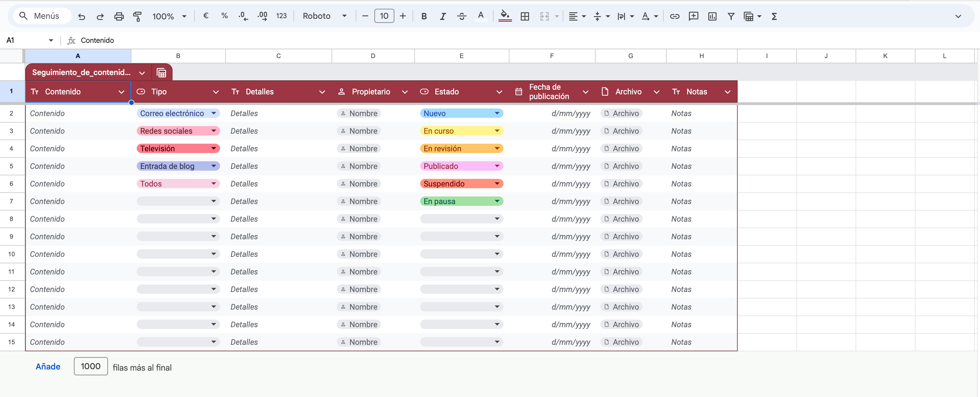Image resolution: width=980 pixels, height=397 pixels.
Task: Click the borders icon in the toolbar
Action: [x=525, y=16]
